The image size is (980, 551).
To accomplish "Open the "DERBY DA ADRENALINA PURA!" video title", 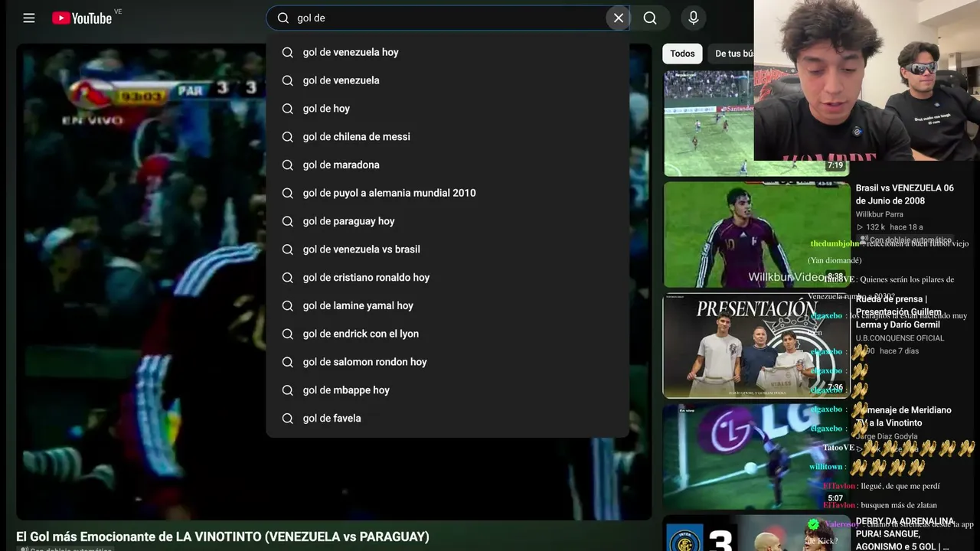I will coord(903,534).
